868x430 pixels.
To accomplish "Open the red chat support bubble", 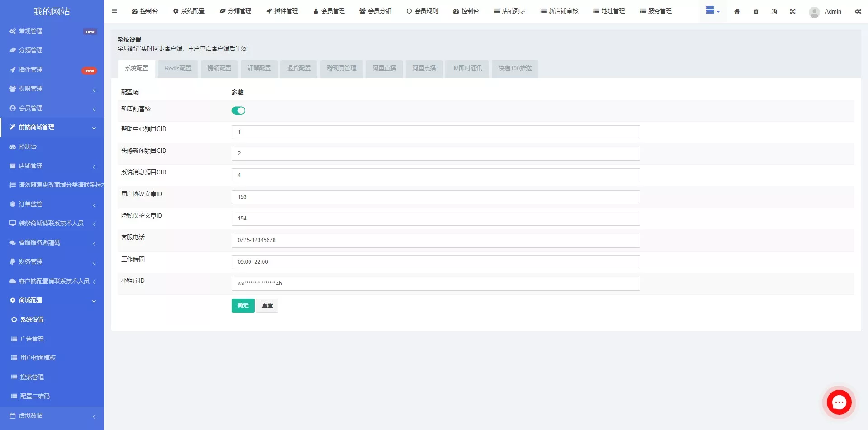I will click(x=839, y=402).
